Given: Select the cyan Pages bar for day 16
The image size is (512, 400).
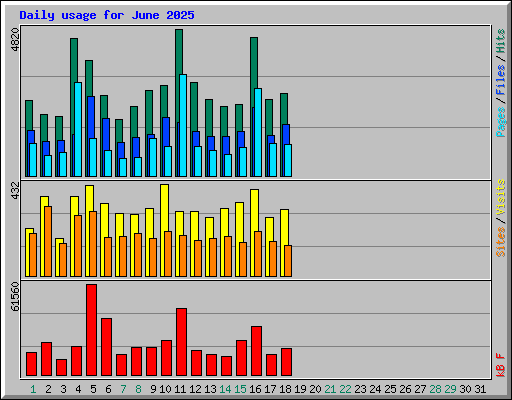Looking at the screenshot, I should (258, 132).
